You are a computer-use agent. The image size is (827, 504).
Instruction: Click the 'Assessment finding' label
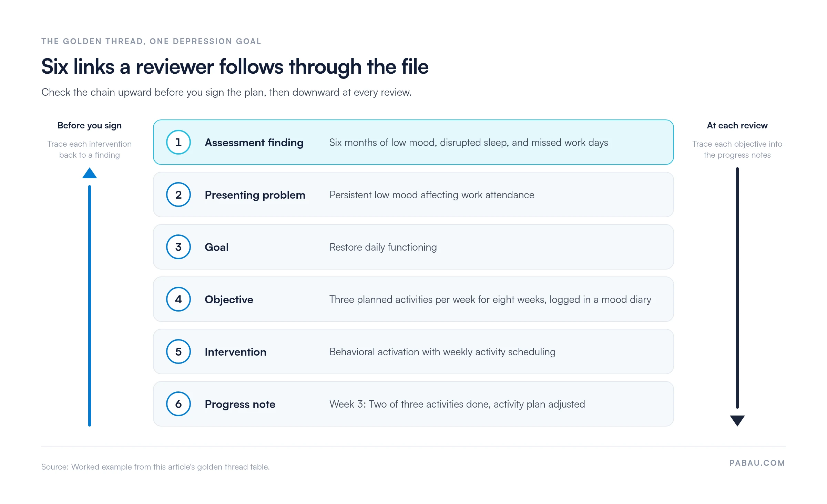[x=254, y=143]
